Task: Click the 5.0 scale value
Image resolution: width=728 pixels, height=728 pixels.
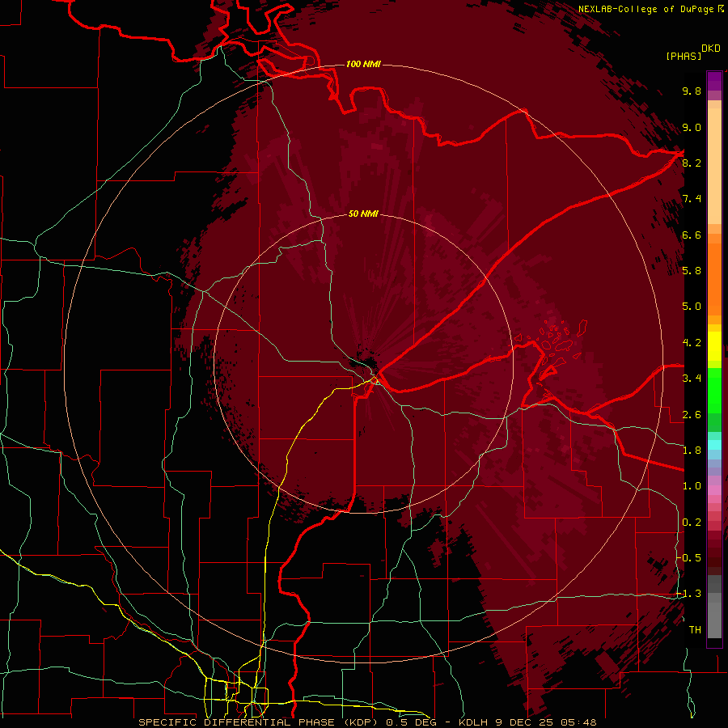Action: (x=692, y=306)
